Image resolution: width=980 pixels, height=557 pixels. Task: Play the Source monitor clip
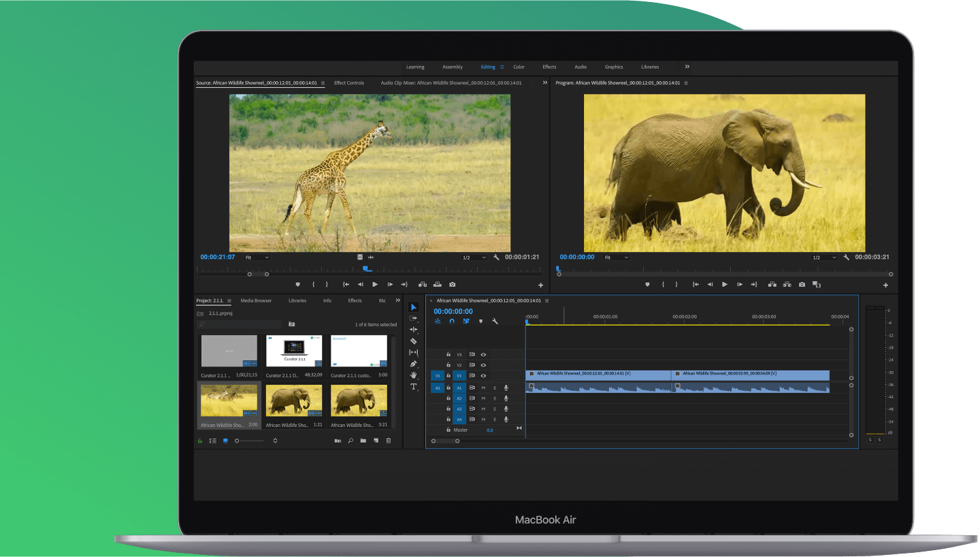point(375,285)
